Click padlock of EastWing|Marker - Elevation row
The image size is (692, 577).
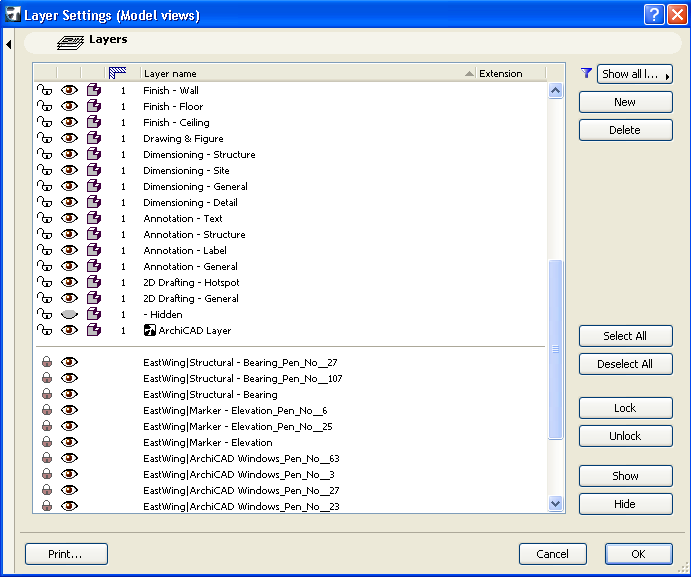(47, 442)
